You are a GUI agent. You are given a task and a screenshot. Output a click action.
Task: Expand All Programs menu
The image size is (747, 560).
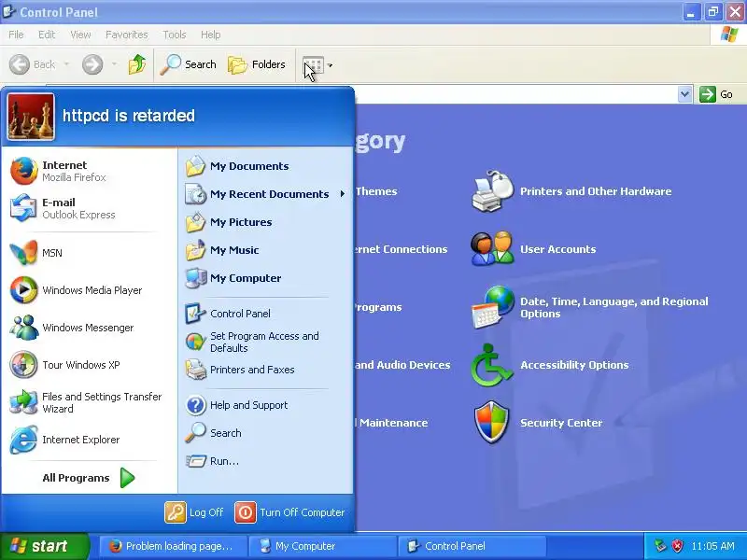[89, 478]
